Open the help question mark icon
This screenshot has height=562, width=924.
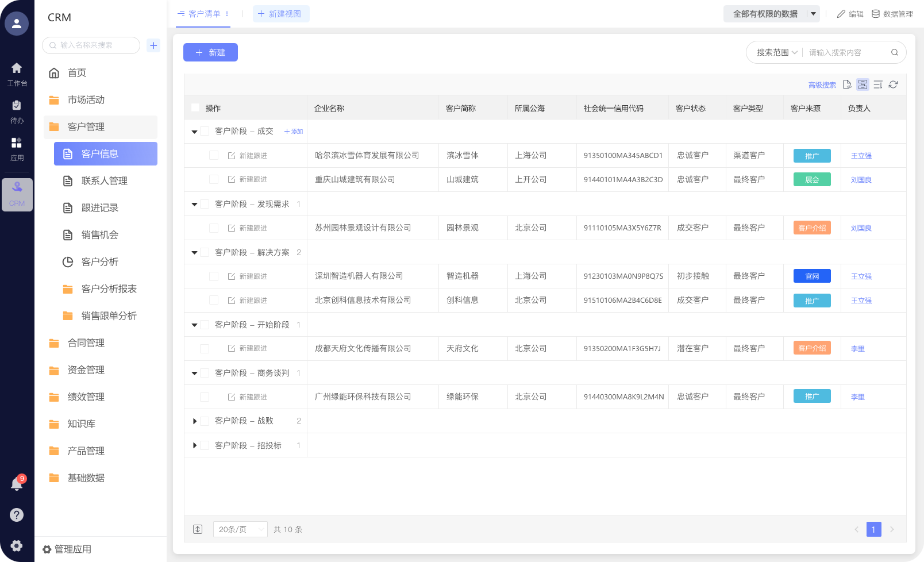click(17, 515)
